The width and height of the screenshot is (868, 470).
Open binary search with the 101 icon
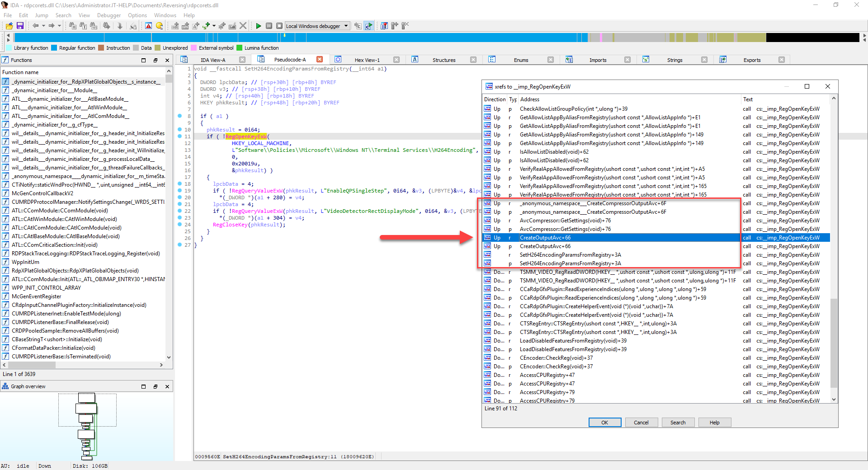tap(94, 26)
